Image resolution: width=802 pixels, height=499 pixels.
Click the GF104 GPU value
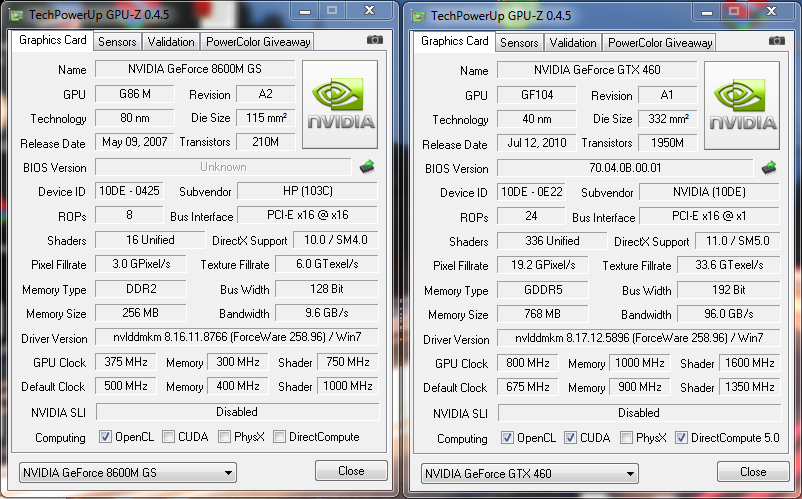coord(537,95)
